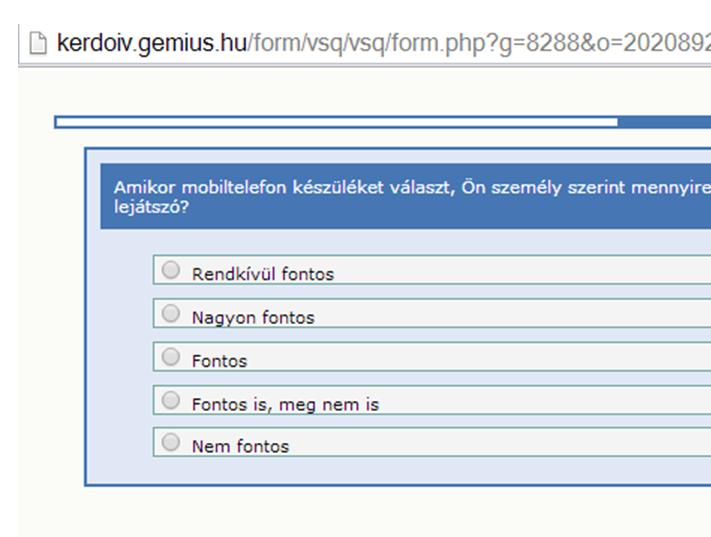Choose the 'Fontos' radio button
This screenshot has height=537, width=711.
coord(171,357)
